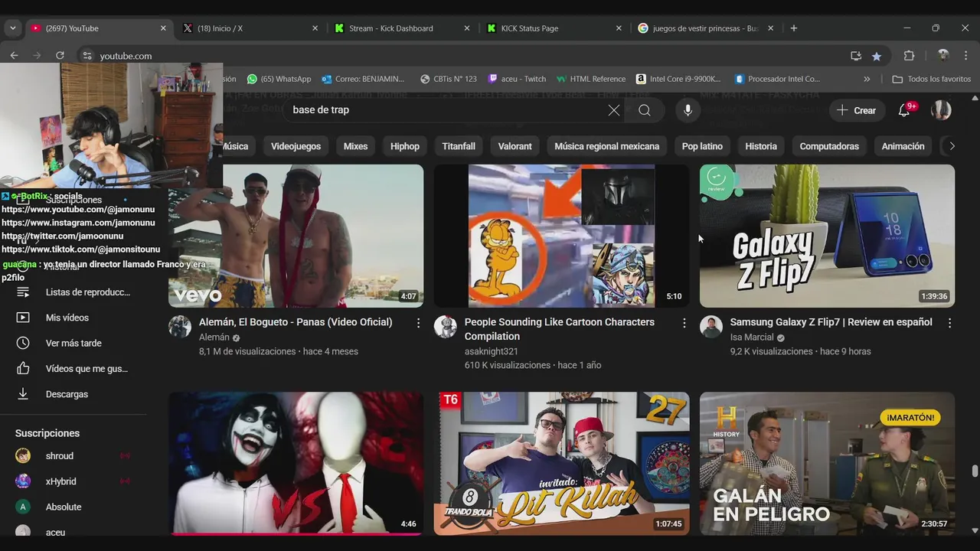Start voice search with microphone icon

[x=688, y=110]
